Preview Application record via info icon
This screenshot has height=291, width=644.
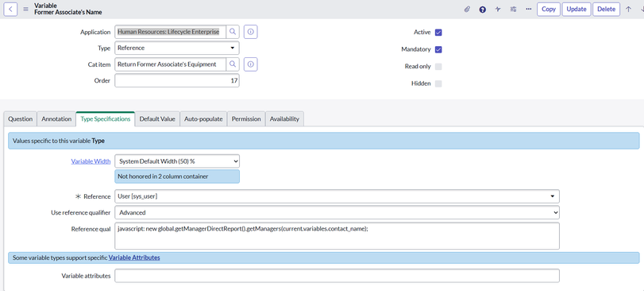[x=251, y=32]
